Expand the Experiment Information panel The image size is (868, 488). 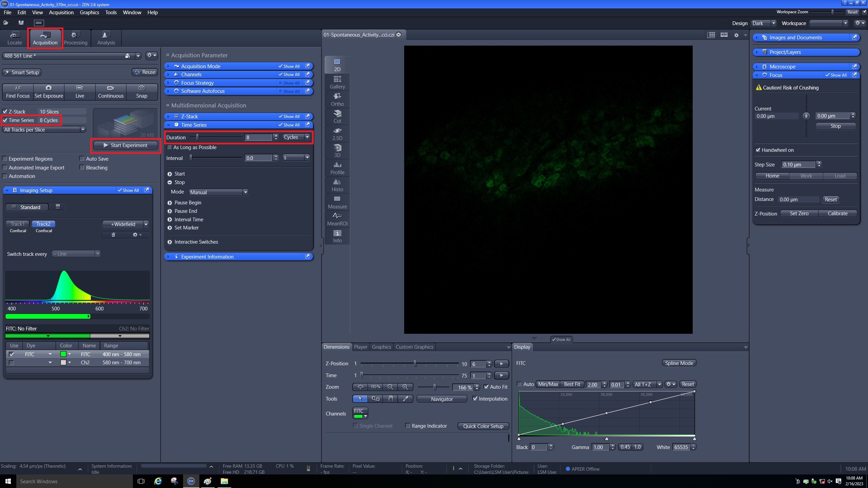pos(207,257)
